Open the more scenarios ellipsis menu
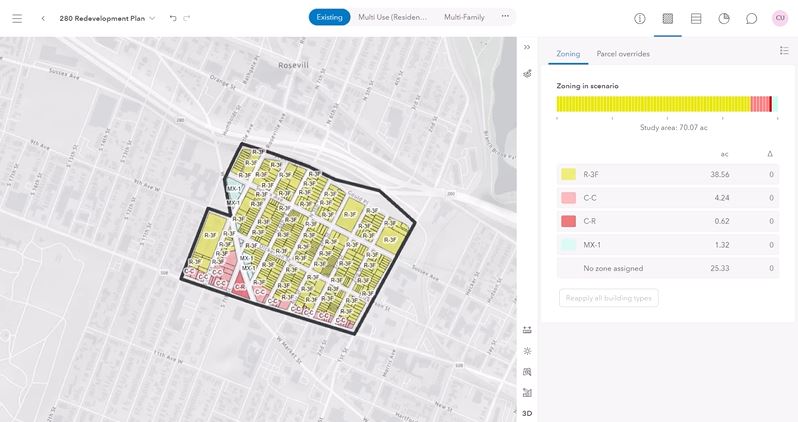798x422 pixels. (505, 16)
